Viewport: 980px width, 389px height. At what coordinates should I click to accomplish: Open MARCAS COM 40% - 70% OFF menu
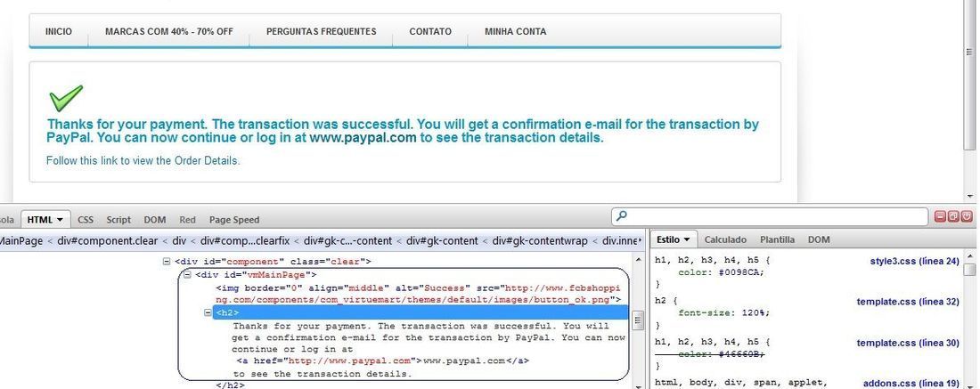pos(168,31)
